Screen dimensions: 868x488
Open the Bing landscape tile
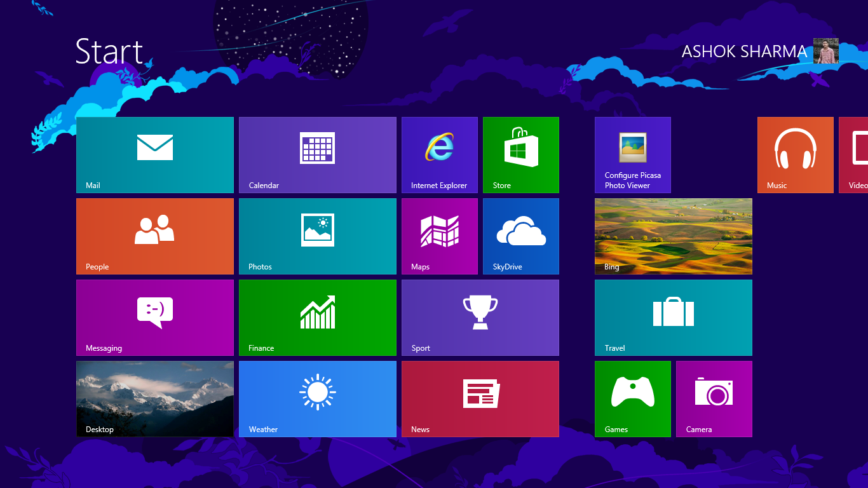point(674,236)
